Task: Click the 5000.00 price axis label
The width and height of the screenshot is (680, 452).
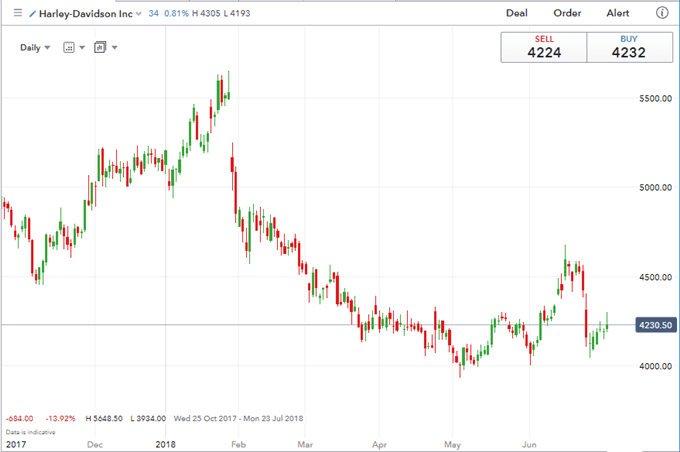Action: coord(655,187)
